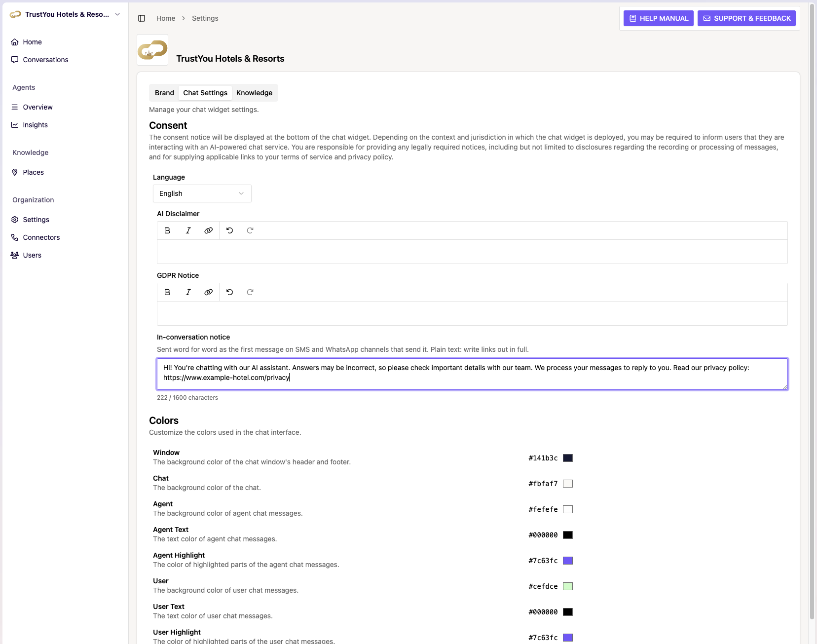
Task: Click Settings breadcrumb
Action: (205, 18)
